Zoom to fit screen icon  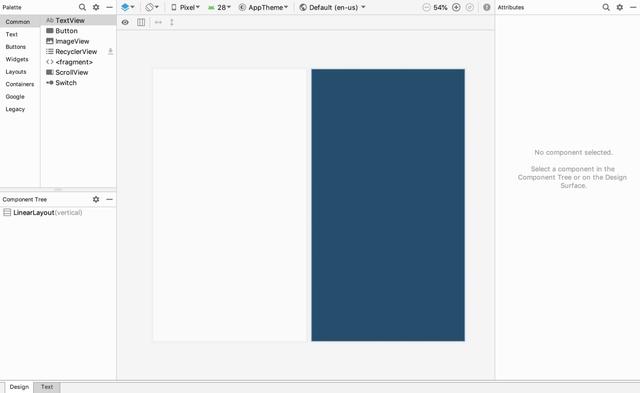[470, 7]
